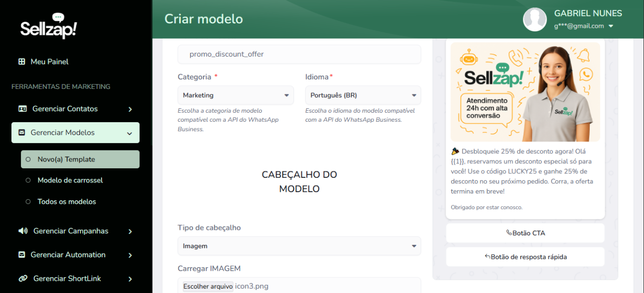Click the Sellzap logo in sidebar
The height and width of the screenshot is (293, 644).
49,27
